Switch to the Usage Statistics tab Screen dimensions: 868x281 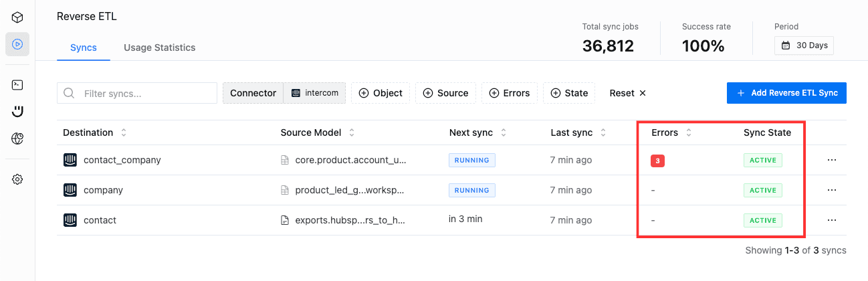(x=159, y=48)
